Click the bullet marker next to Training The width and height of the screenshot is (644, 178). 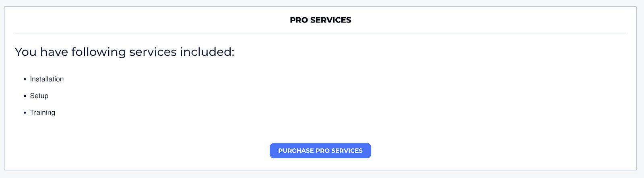[25, 113]
